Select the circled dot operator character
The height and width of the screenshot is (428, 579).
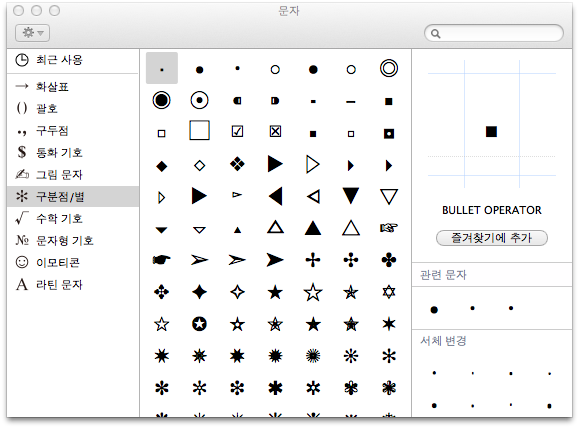point(199,100)
